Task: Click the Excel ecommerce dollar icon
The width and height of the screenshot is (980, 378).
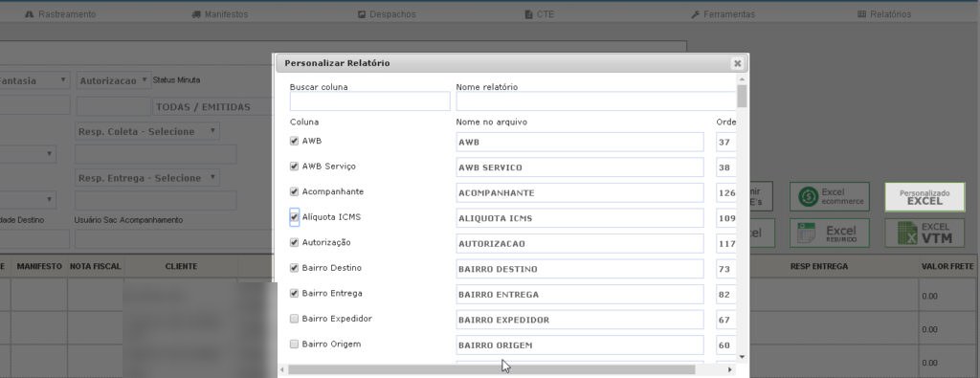Action: [x=808, y=197]
